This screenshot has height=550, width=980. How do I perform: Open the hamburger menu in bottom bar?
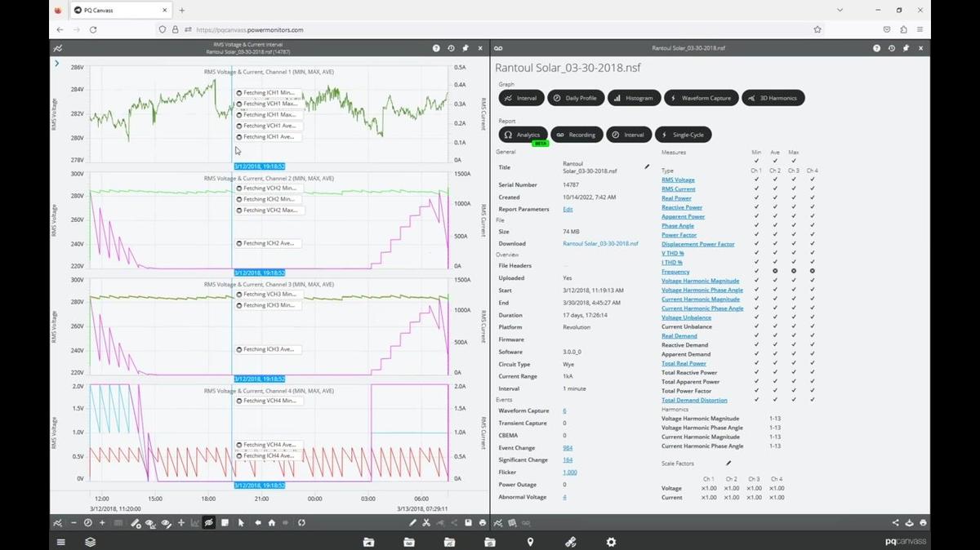click(x=60, y=542)
